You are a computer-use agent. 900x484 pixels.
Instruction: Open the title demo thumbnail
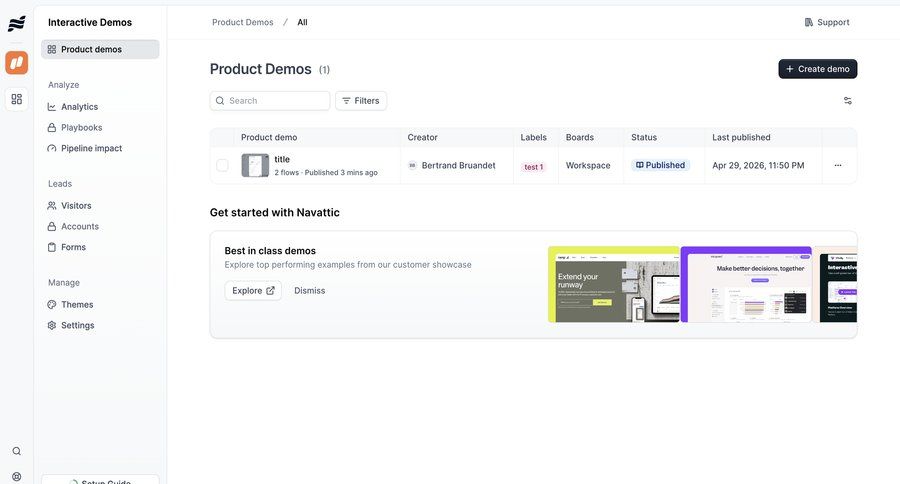pyautogui.click(x=255, y=165)
